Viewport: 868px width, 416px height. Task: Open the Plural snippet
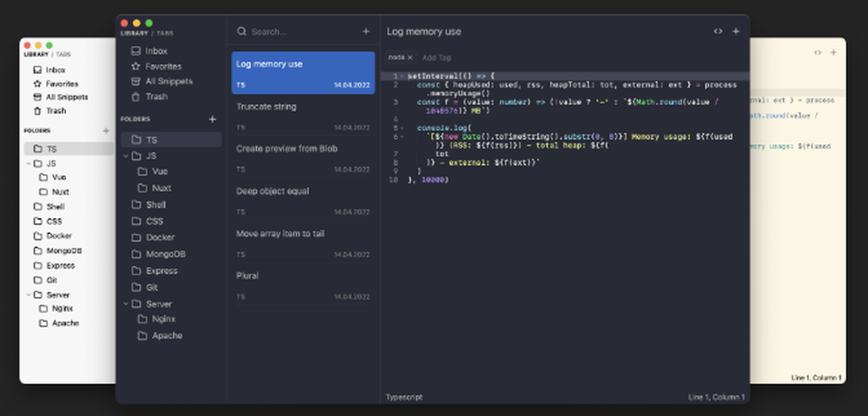pos(303,285)
